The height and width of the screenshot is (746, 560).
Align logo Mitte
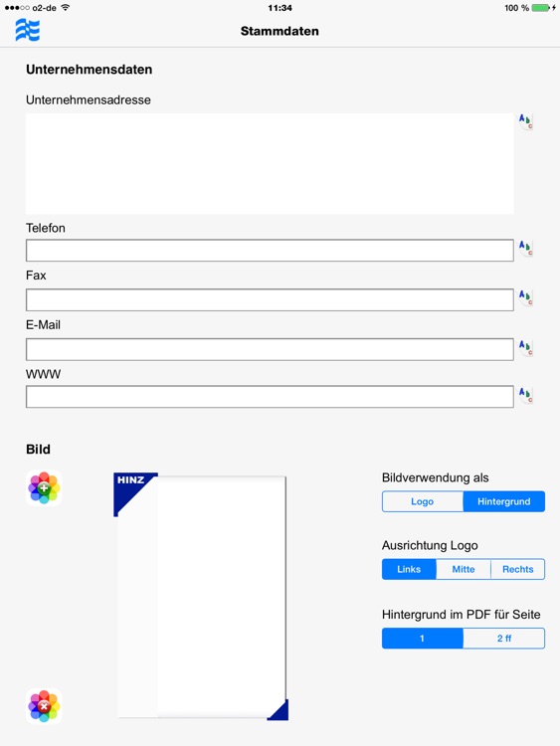point(464,569)
